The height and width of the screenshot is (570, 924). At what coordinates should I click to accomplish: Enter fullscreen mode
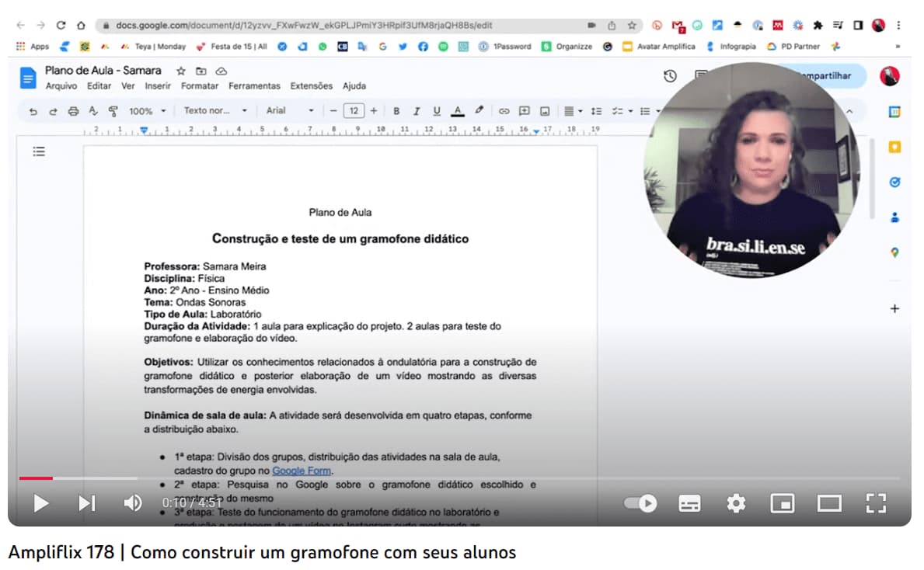point(876,503)
